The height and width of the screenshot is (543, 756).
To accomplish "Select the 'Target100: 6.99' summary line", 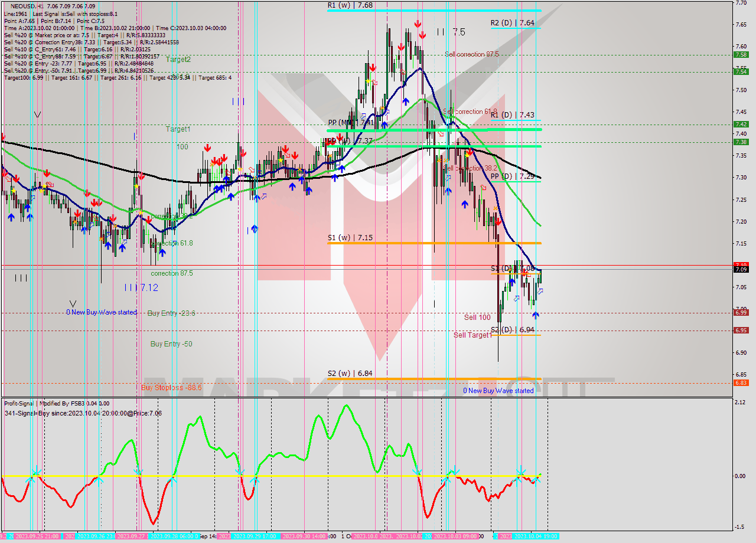I will point(118,78).
